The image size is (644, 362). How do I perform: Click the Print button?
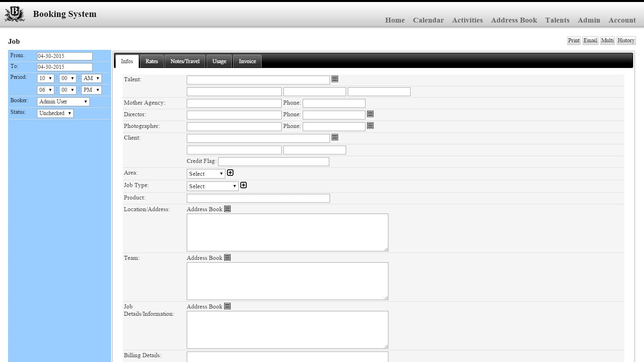coord(574,40)
